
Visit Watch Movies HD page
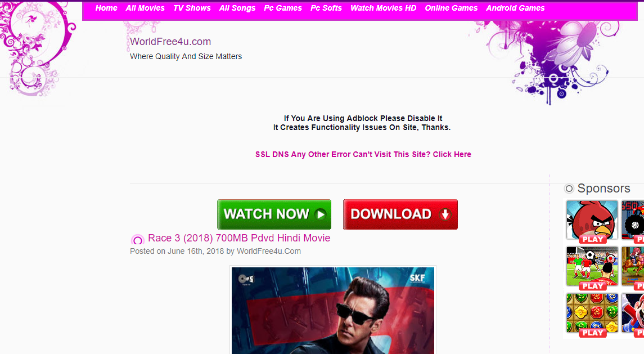(383, 8)
